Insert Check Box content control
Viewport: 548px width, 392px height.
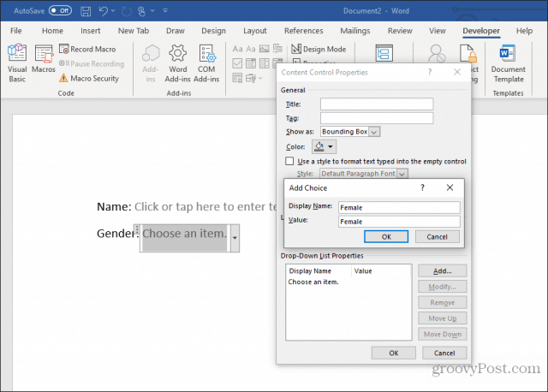237,63
